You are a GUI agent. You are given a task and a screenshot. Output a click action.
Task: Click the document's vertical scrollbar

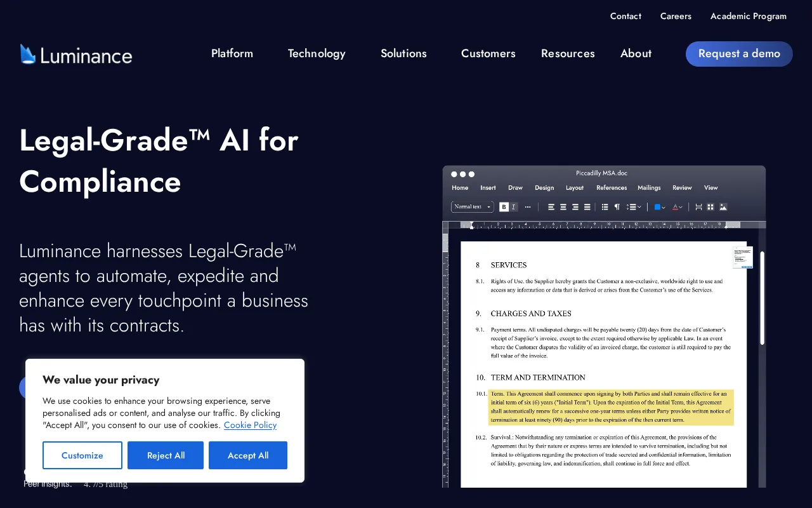point(762,298)
